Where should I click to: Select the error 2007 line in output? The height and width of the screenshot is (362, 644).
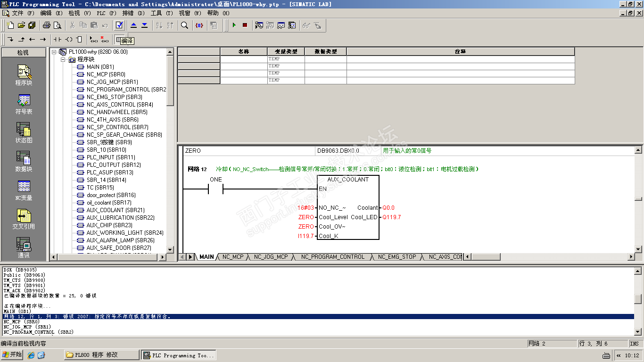(x=318, y=317)
